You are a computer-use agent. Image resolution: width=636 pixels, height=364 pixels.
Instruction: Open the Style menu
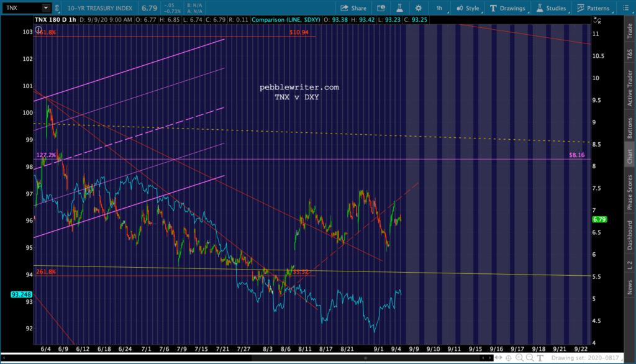pos(468,8)
